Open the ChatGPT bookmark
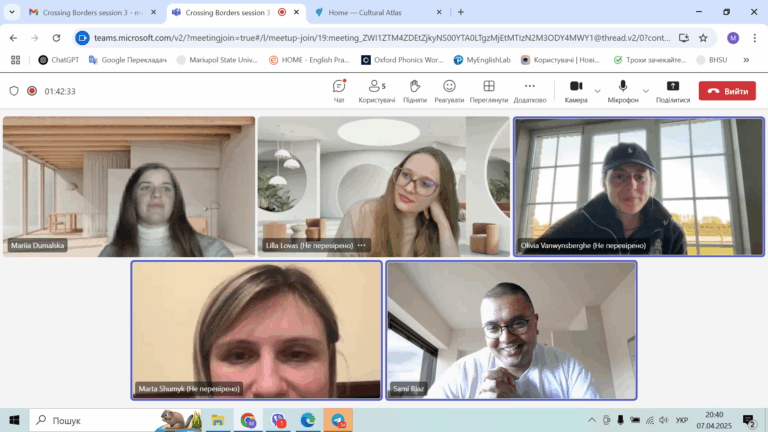768x432 pixels. tap(58, 60)
